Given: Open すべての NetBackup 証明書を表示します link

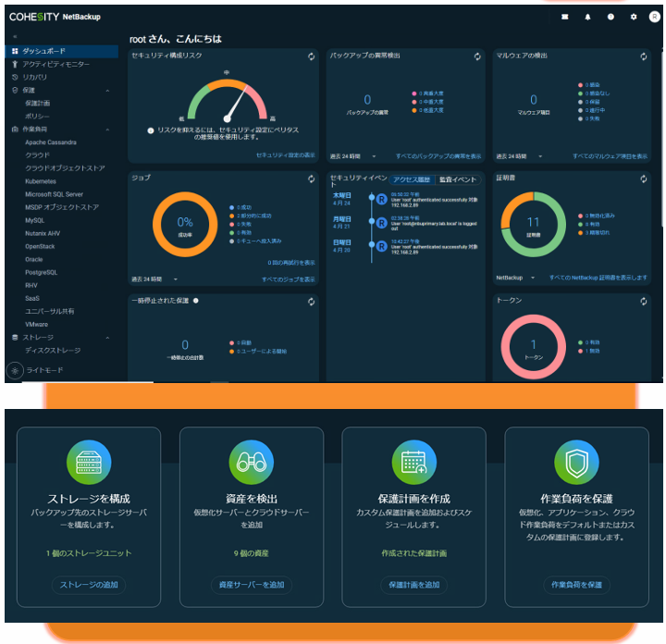Looking at the screenshot, I should pyautogui.click(x=598, y=278).
